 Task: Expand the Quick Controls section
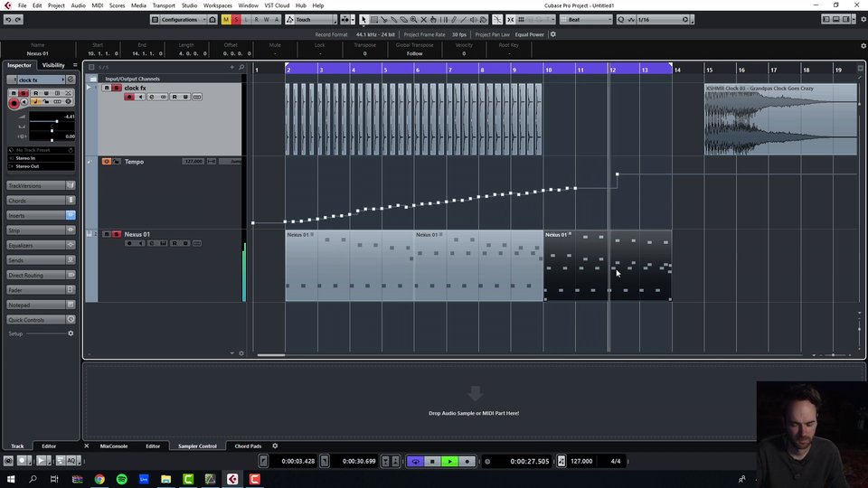41,320
